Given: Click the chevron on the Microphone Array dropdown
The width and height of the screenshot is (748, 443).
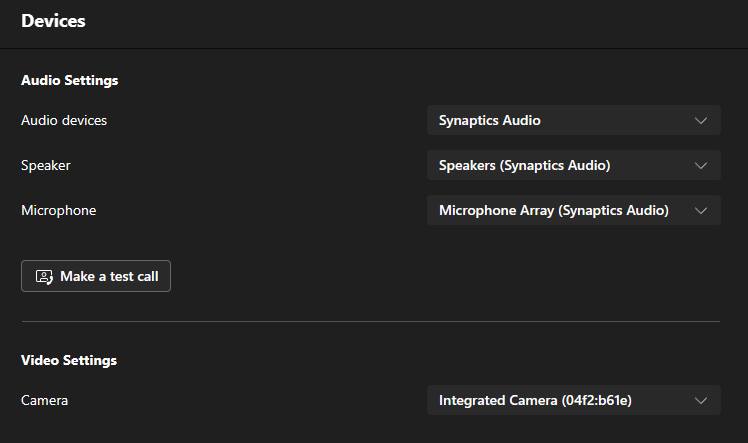Looking at the screenshot, I should tap(701, 211).
